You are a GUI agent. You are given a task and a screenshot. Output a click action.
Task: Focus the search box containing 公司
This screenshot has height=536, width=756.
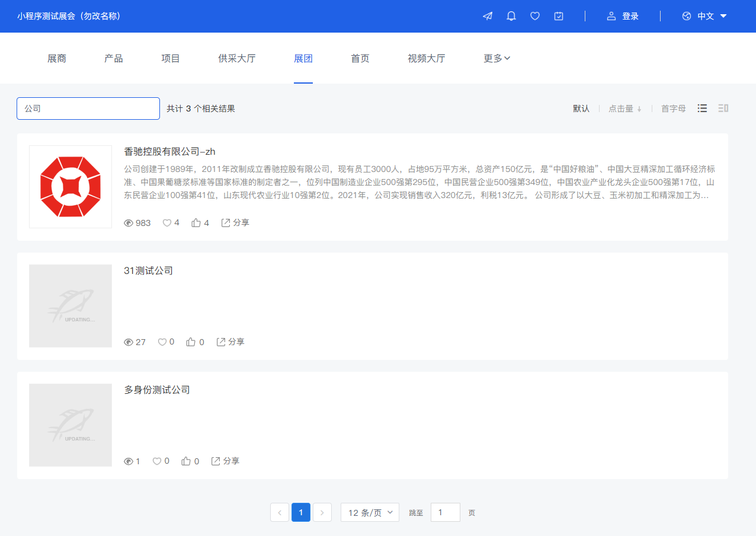(88, 109)
